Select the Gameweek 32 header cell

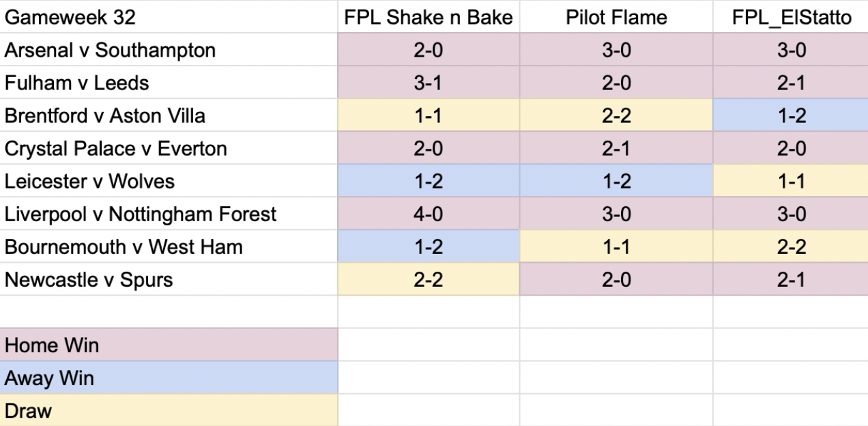pyautogui.click(x=169, y=17)
